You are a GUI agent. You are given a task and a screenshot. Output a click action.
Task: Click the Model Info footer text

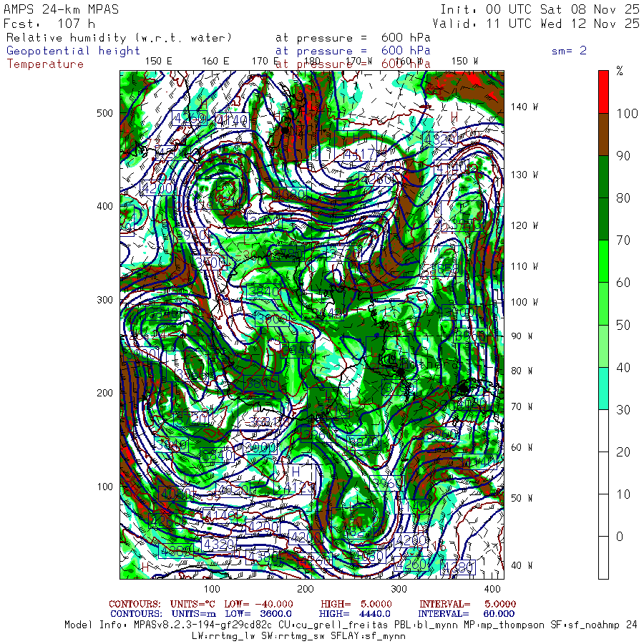tap(351, 625)
